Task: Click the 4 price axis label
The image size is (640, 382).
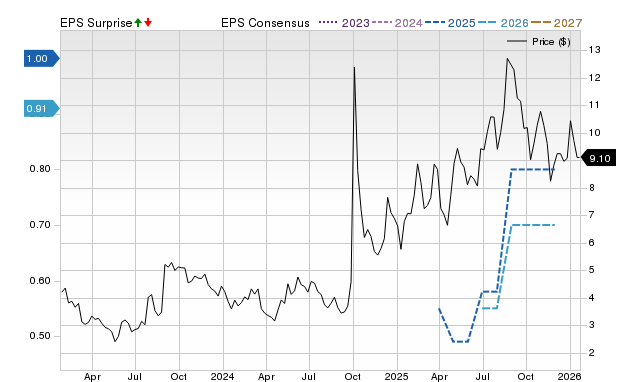Action: click(x=591, y=298)
